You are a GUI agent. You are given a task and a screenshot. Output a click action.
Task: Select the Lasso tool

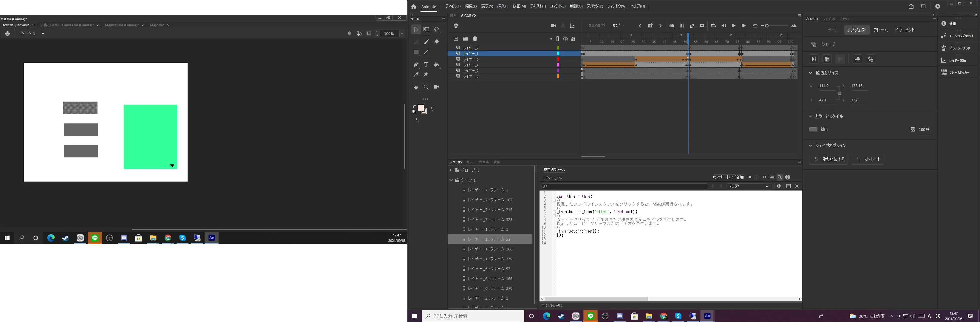coord(437,29)
